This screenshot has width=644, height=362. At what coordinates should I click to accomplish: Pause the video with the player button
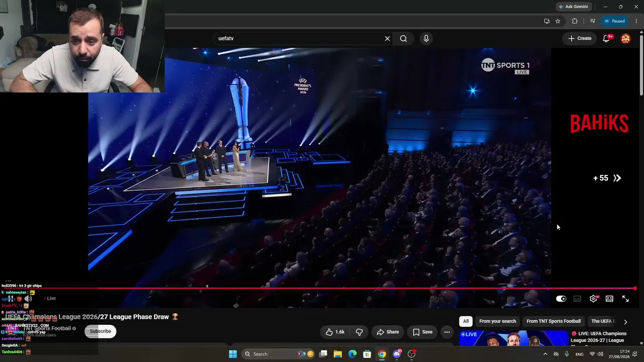11,299
